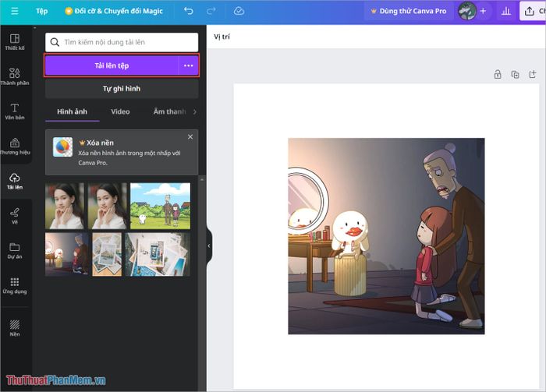Select scattered travel photos thumbnail
This screenshot has height=392, width=546.
158,254
